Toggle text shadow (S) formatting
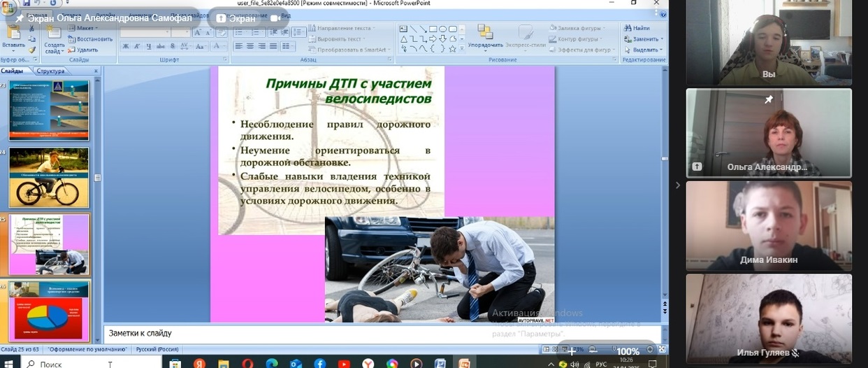 click(172, 46)
